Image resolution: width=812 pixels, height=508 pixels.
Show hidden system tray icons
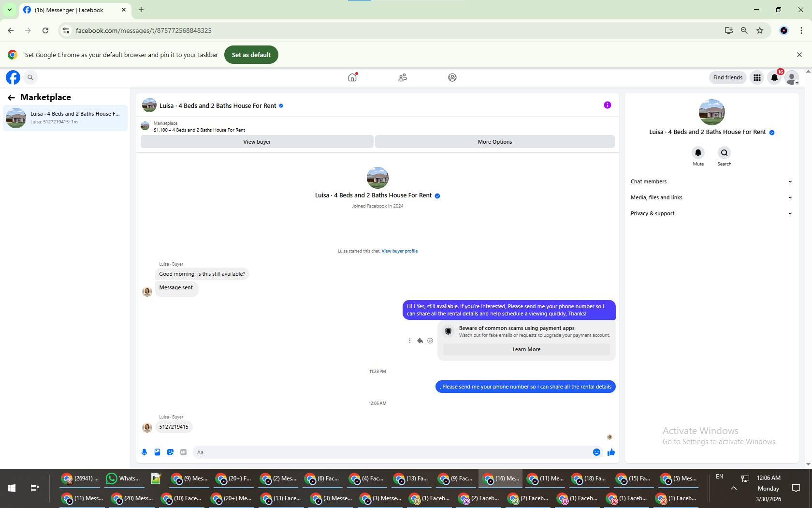click(733, 488)
